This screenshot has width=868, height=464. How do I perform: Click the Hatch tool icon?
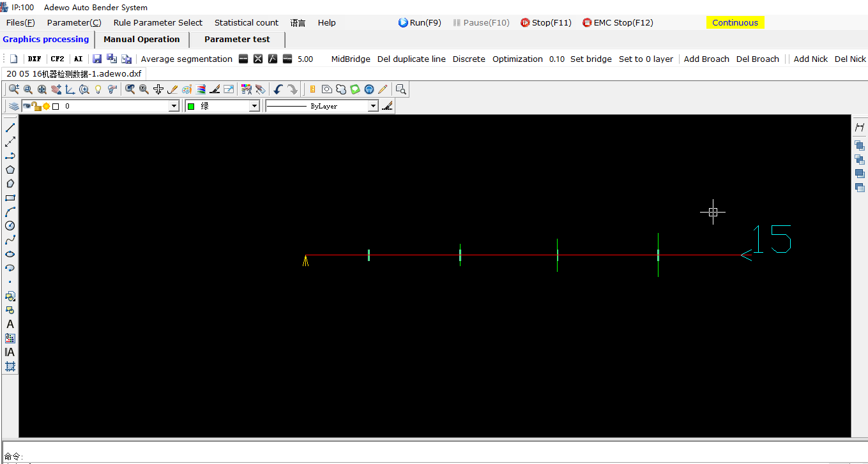point(10,366)
